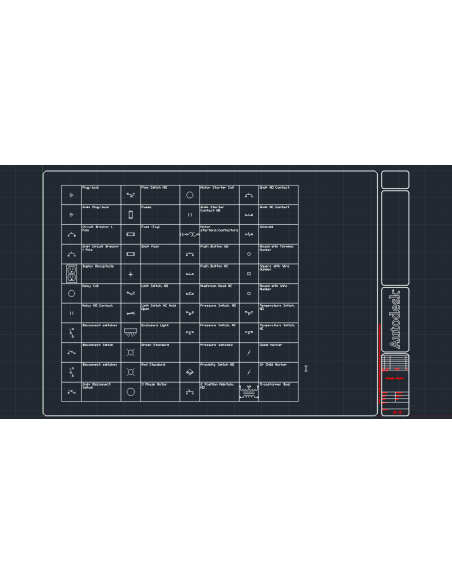Viewport: 452px width, 584px height.
Task: Click the 'Red Standard' label text
Action: 153,365
